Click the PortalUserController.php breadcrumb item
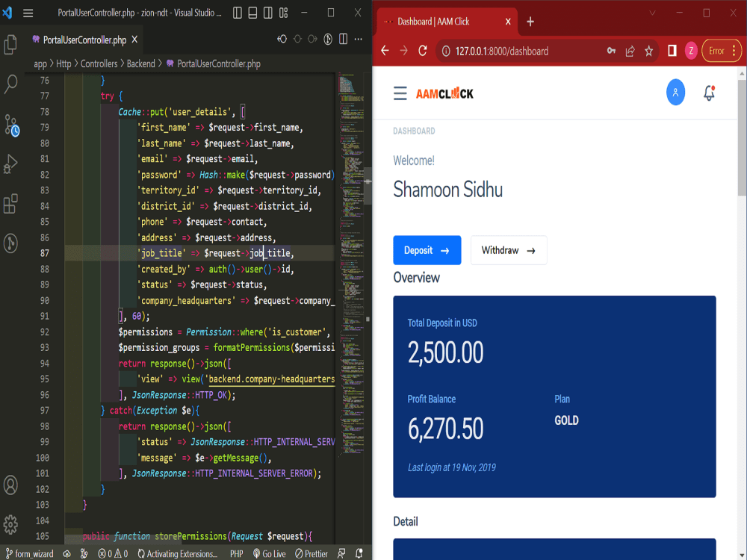This screenshot has width=747, height=560. click(x=214, y=63)
